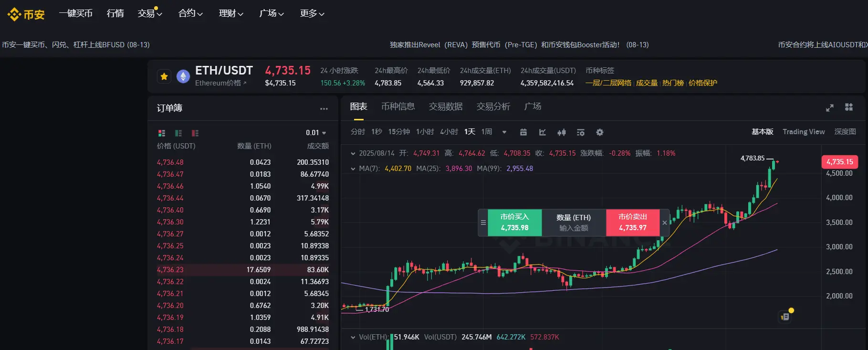
Task: Open the chart date range calendar icon
Action: [523, 132]
